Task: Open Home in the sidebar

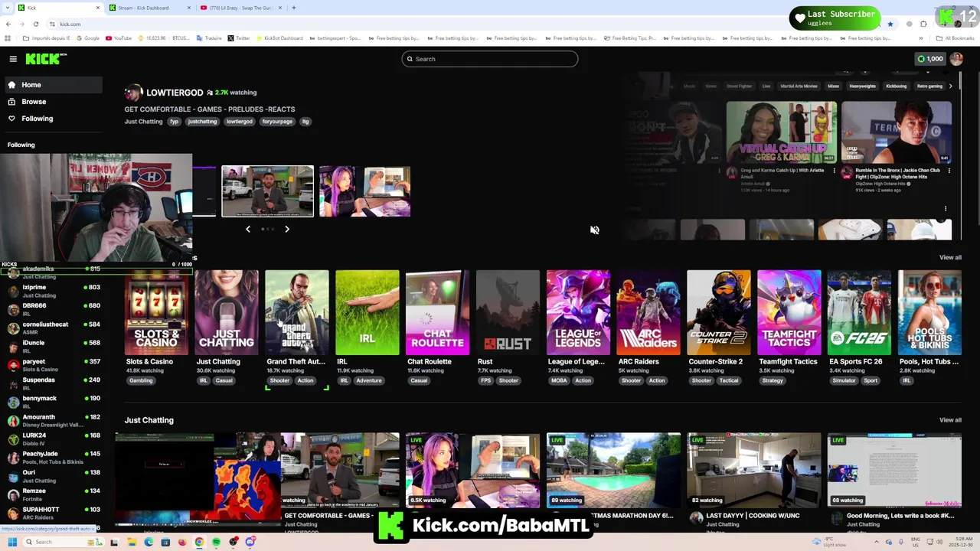Action: click(54, 85)
